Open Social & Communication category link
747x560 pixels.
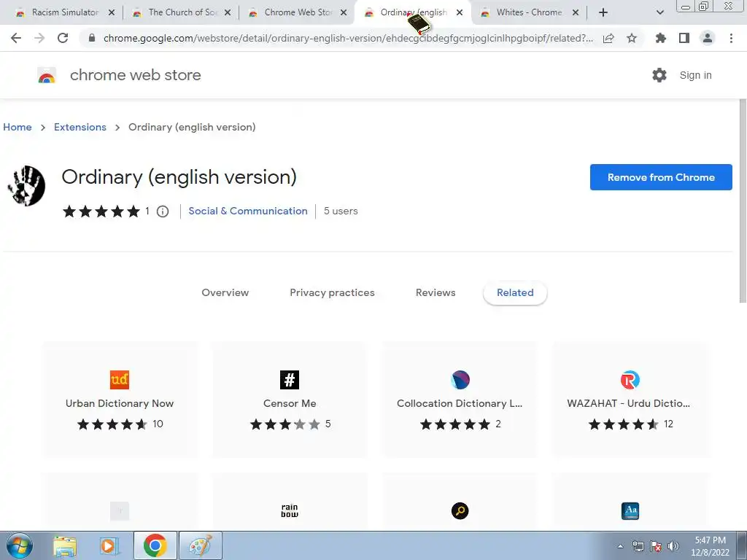pos(248,211)
